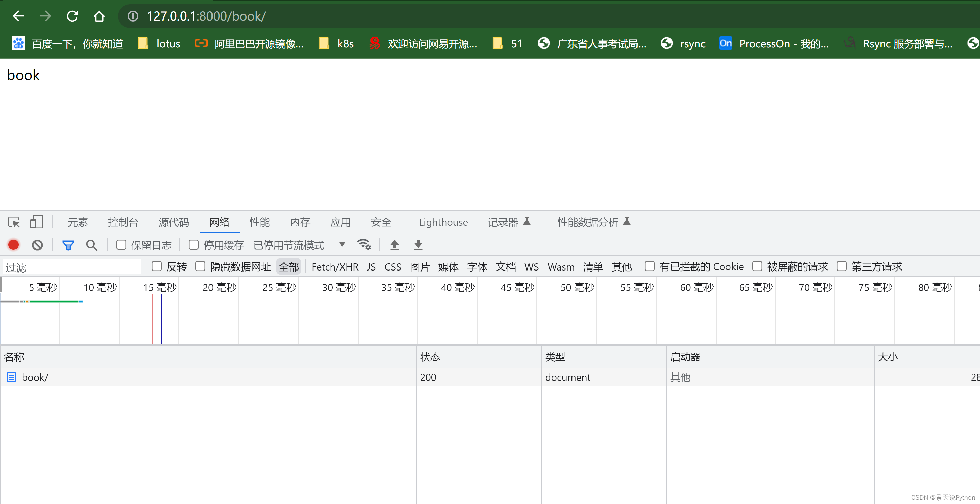View site information icon in address bar
Viewport: 980px width, 504px height.
click(133, 16)
